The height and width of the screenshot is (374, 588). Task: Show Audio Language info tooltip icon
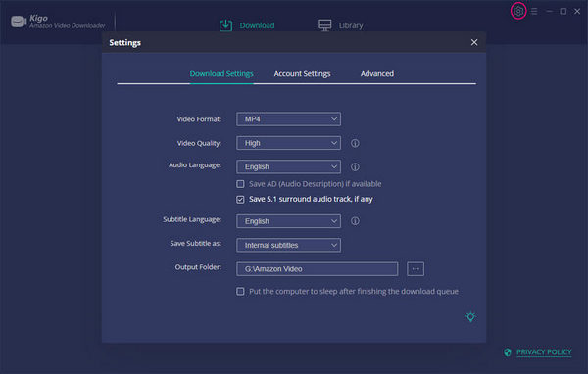point(355,167)
